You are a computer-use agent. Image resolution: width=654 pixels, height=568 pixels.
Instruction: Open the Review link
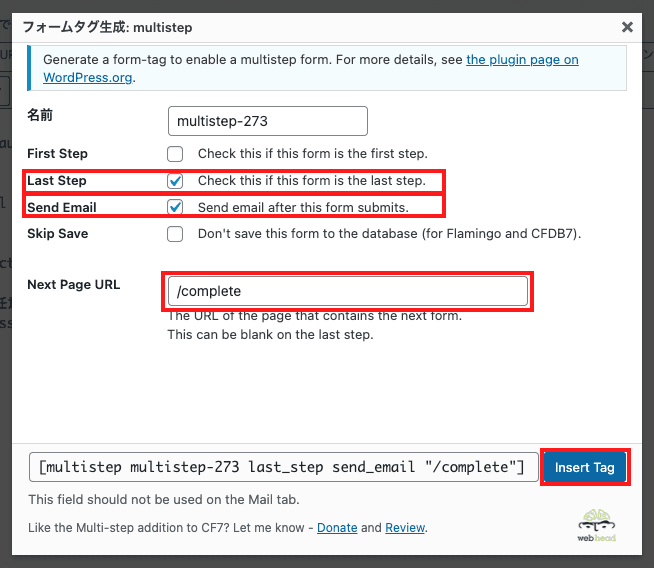(x=405, y=527)
